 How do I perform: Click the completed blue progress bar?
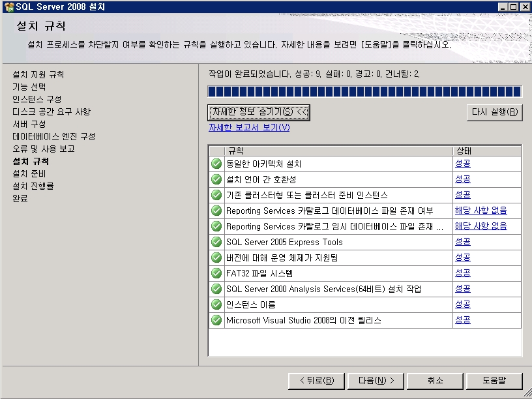(364, 92)
